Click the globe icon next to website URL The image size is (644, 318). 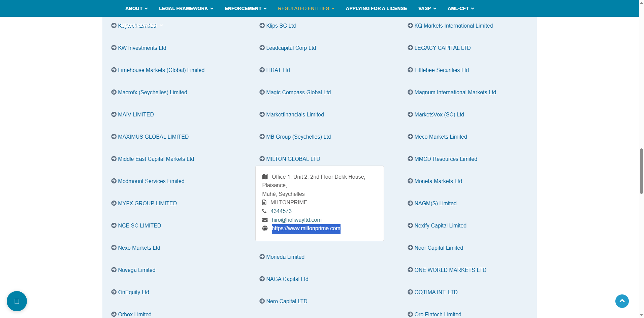coord(265,228)
